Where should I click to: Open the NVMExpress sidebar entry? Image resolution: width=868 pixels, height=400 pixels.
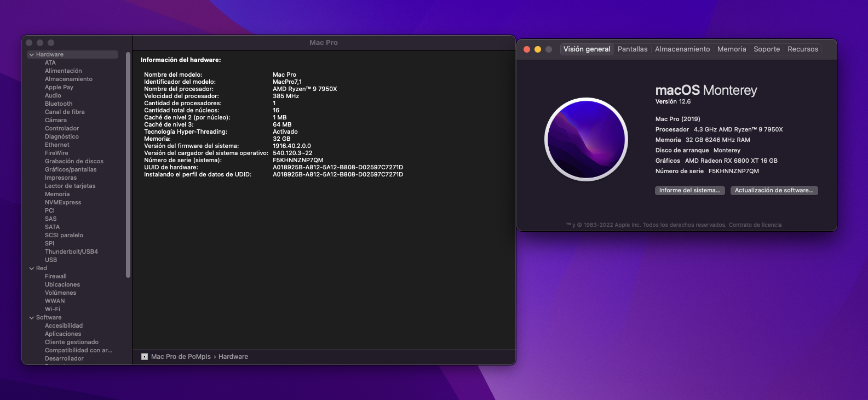[63, 202]
